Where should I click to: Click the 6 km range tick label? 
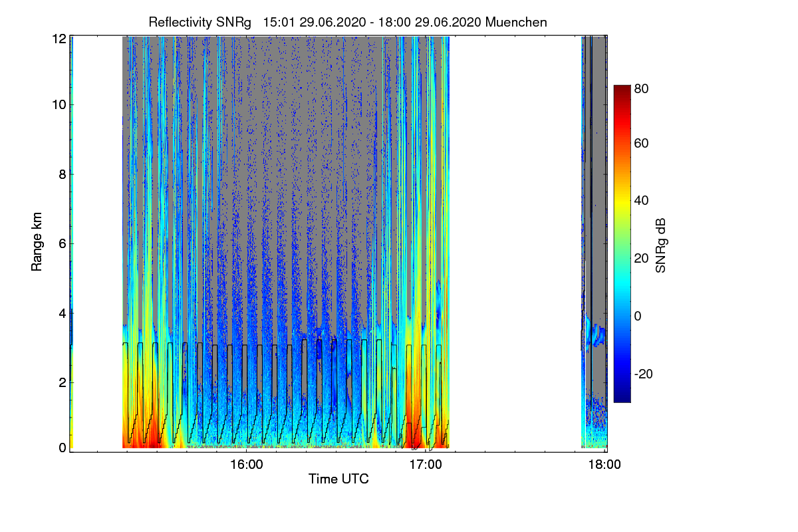(62, 243)
